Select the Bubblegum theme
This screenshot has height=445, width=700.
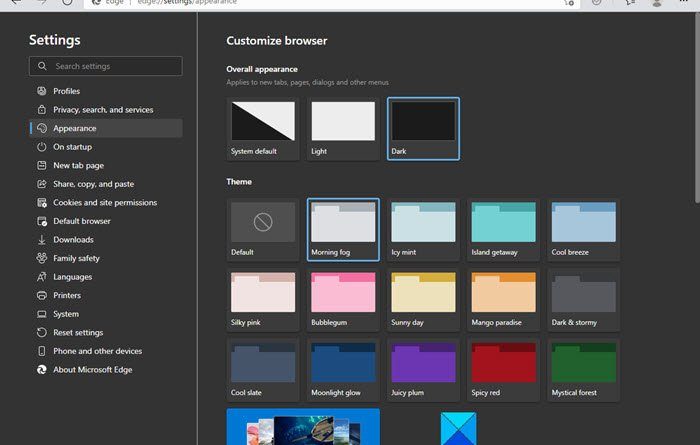(x=343, y=300)
